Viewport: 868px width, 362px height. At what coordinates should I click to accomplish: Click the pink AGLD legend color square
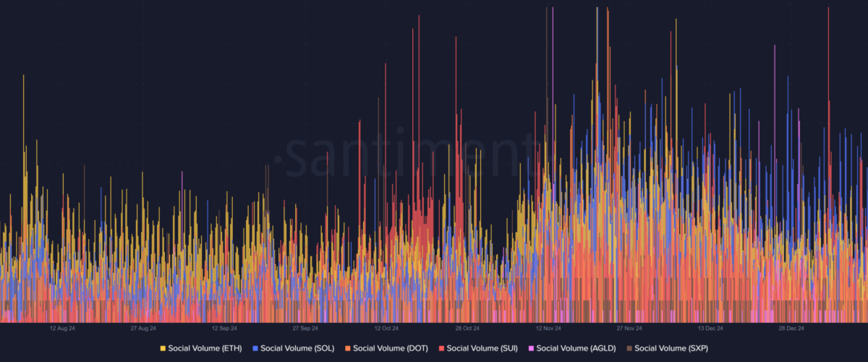(x=532, y=348)
